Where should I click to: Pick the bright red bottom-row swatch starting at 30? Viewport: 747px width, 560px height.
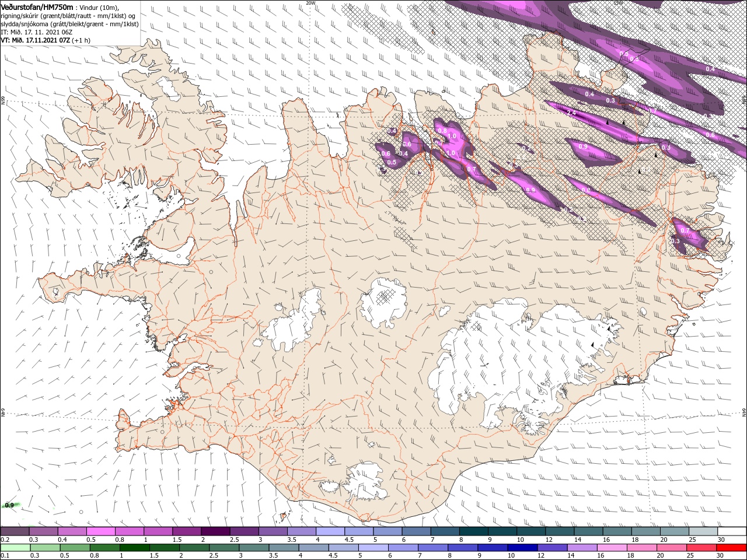731,548
